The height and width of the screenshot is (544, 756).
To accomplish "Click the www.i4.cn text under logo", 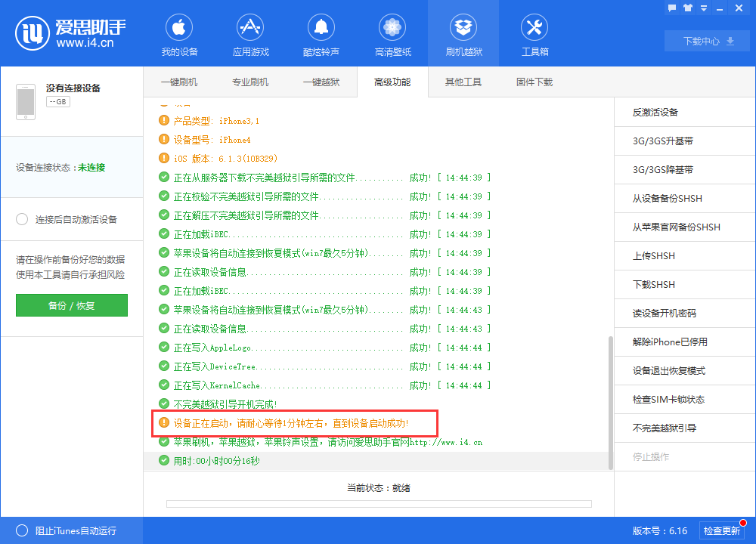I will tap(85, 43).
